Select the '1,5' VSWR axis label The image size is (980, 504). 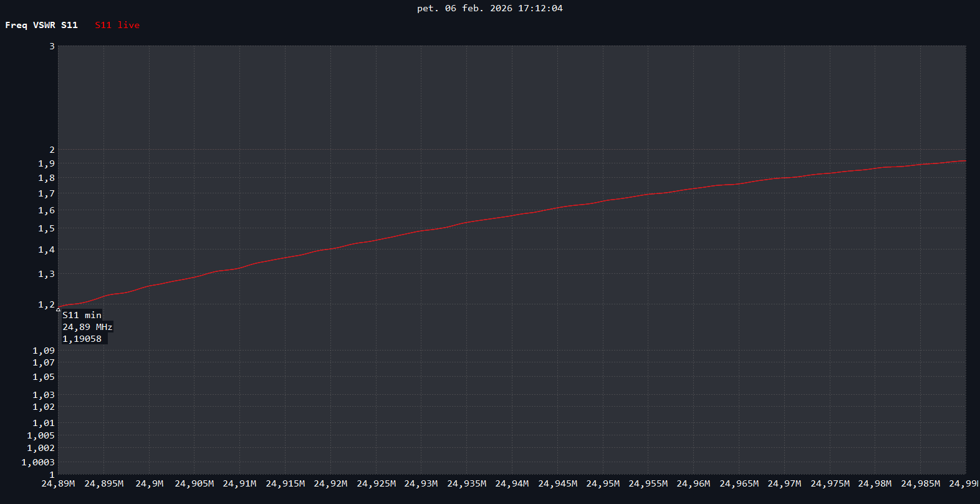47,228
